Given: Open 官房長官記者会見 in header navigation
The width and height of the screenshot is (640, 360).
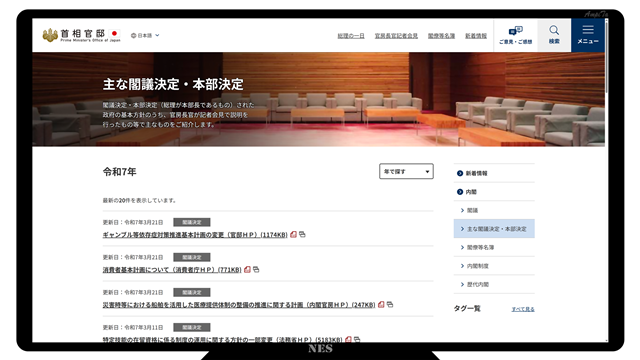Looking at the screenshot, I should 396,36.
